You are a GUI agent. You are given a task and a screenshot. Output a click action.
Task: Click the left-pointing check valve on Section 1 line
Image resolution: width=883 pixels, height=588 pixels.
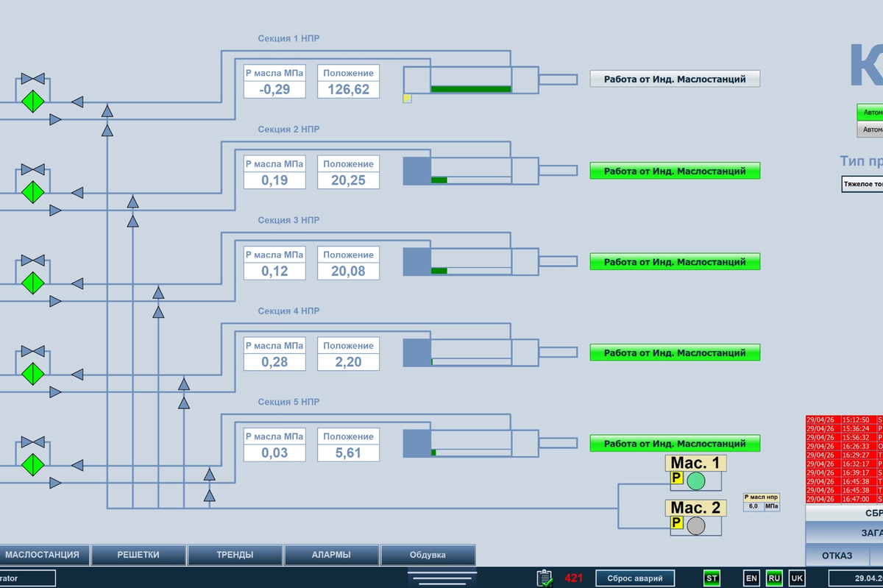tap(77, 102)
